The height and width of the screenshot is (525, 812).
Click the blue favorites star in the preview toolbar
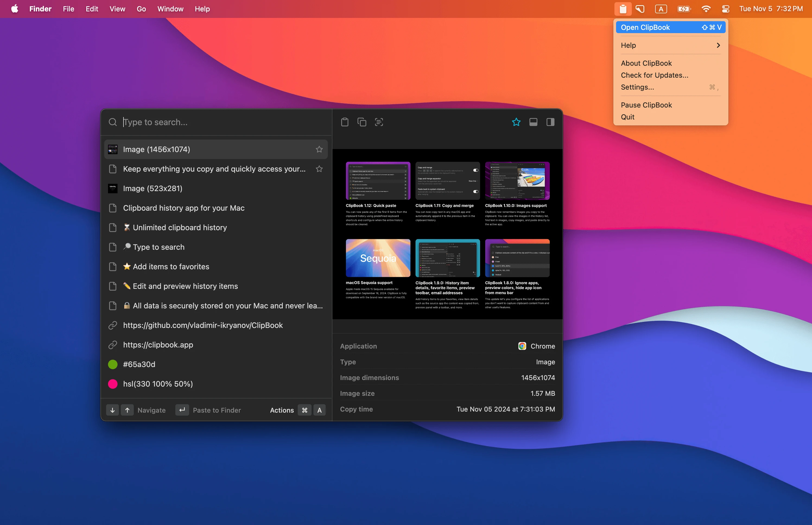point(516,122)
